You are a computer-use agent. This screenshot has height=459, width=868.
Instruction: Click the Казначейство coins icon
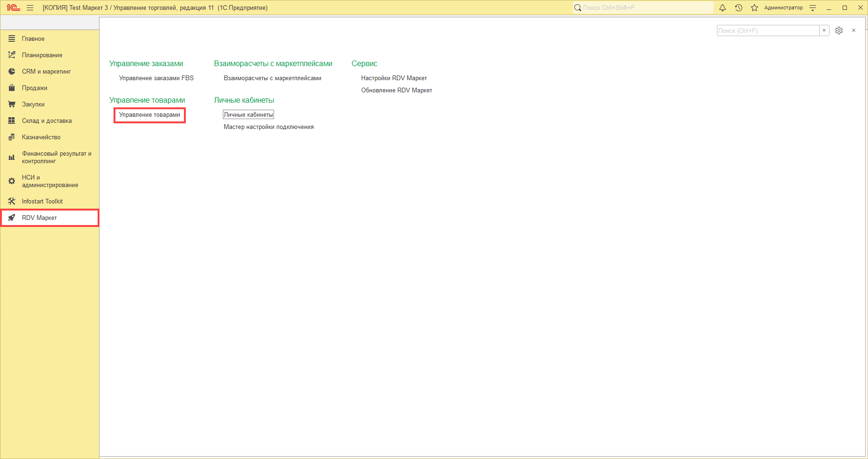12,137
